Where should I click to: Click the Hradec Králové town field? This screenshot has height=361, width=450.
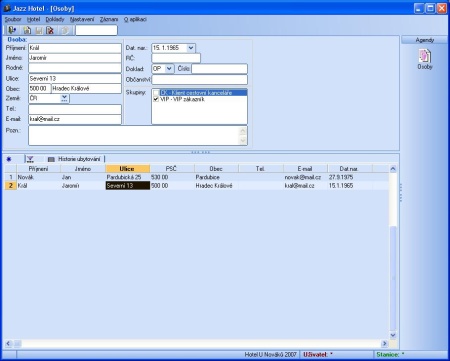pyautogui.click(x=86, y=89)
